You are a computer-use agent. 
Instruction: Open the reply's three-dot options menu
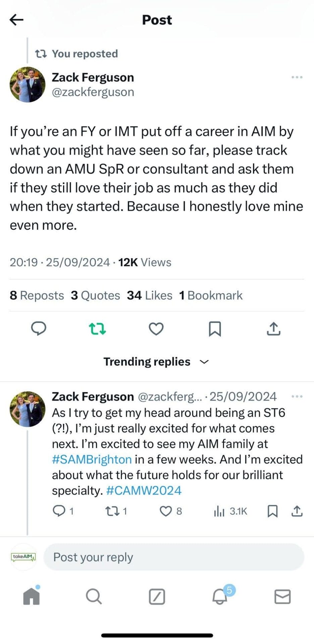[x=297, y=396]
